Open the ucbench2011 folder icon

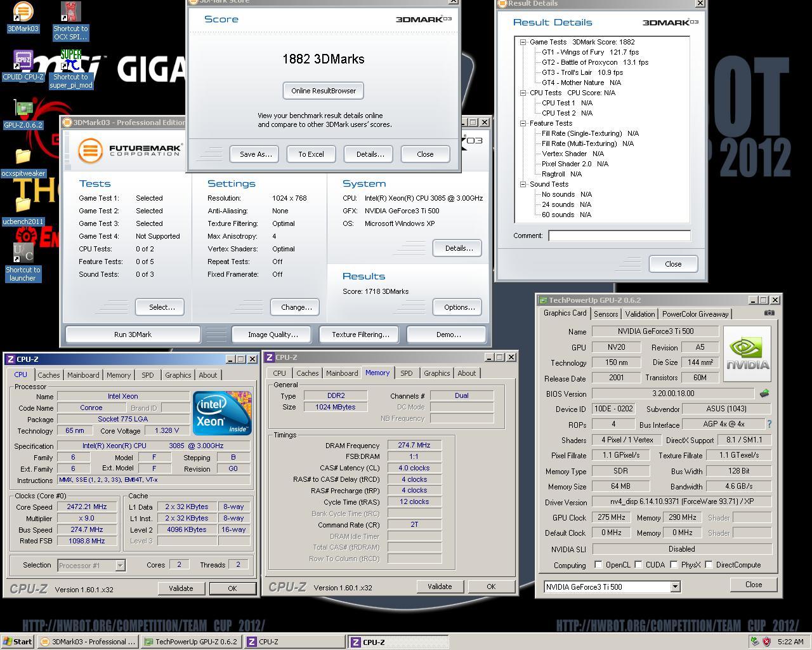click(23, 211)
